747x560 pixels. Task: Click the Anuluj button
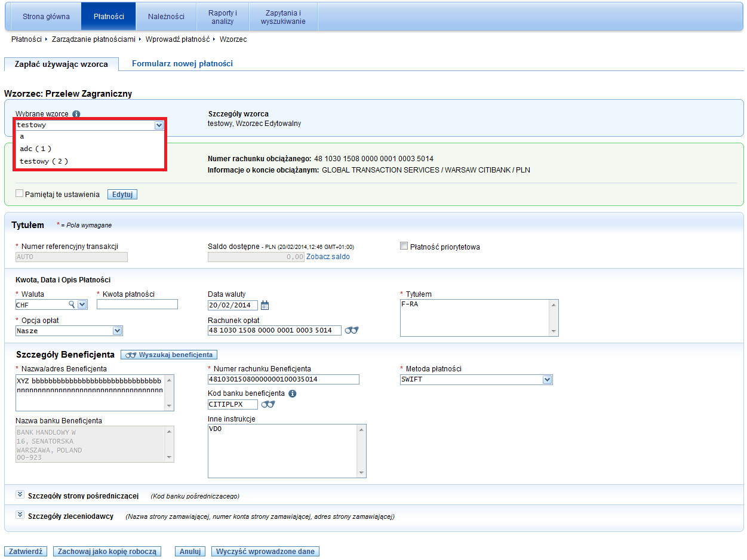click(x=190, y=552)
